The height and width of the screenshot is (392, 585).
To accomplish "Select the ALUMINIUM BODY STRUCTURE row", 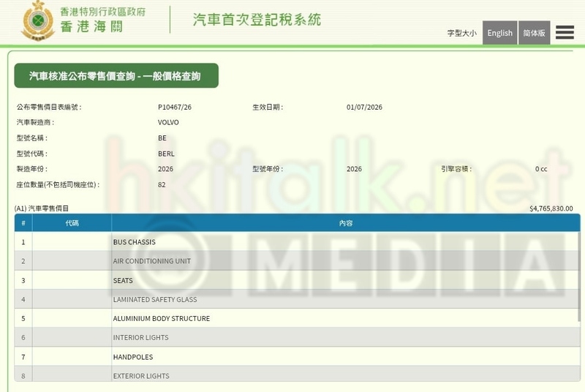I will click(x=296, y=318).
